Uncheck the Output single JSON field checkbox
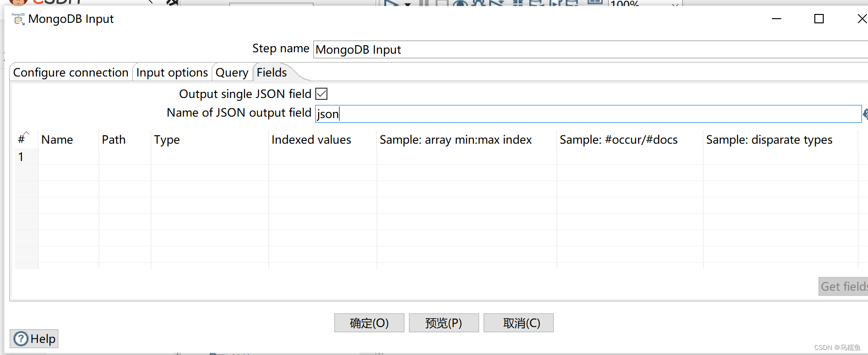868x355 pixels. [321, 94]
